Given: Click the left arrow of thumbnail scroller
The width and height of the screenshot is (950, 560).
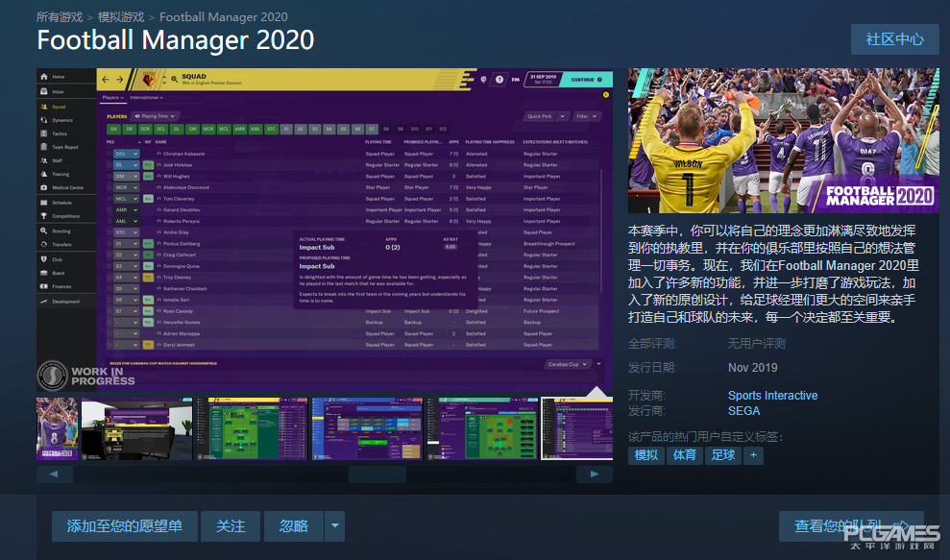Looking at the screenshot, I should tap(55, 475).
